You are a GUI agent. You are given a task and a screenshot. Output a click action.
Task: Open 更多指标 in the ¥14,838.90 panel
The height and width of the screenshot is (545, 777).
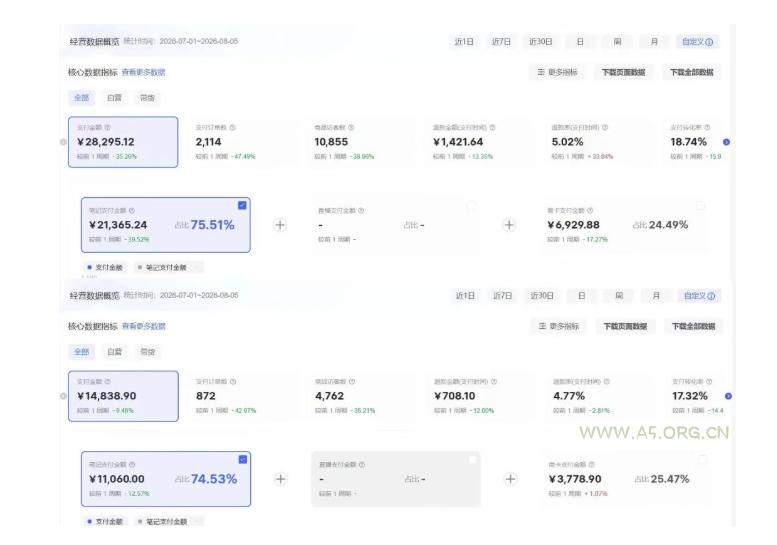point(559,326)
